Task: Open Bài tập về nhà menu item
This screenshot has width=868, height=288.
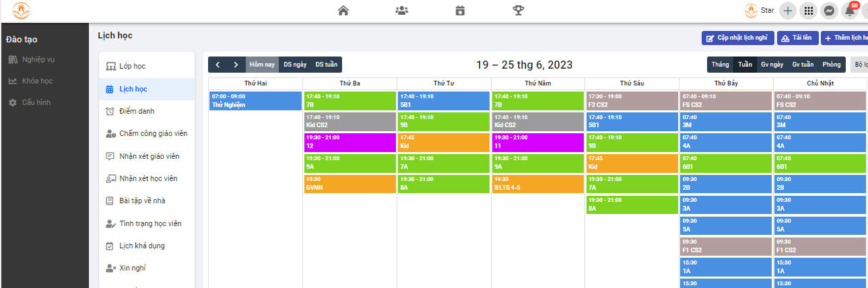Action: coord(142,201)
